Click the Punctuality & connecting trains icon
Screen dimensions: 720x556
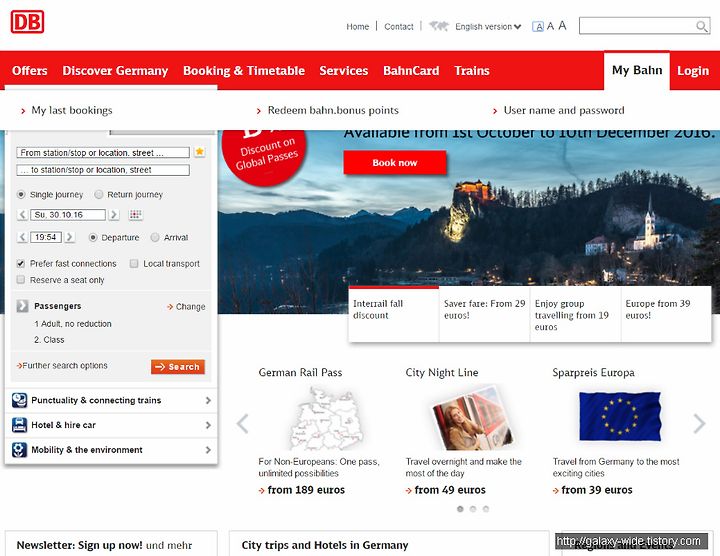[19, 400]
